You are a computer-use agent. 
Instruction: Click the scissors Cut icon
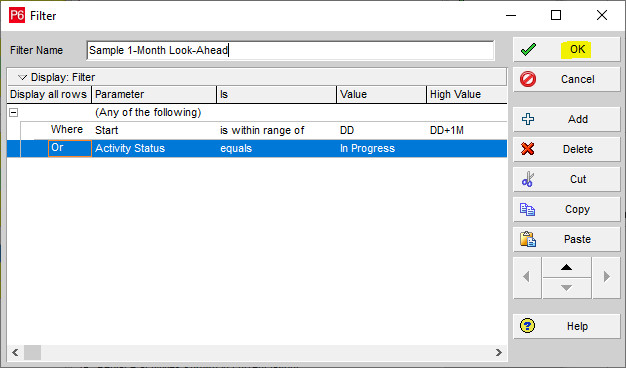[x=528, y=179]
